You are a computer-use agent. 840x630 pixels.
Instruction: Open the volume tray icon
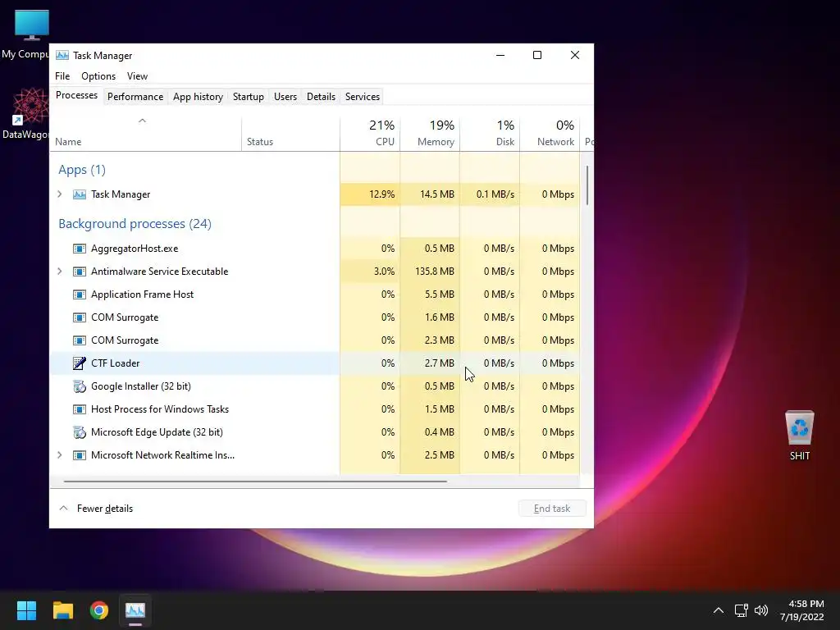tap(761, 610)
